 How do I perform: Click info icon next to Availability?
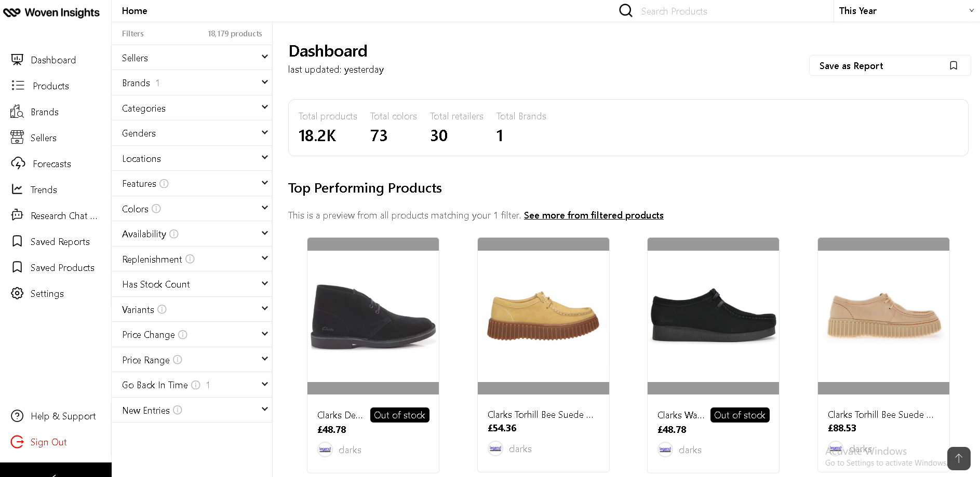[x=174, y=234]
